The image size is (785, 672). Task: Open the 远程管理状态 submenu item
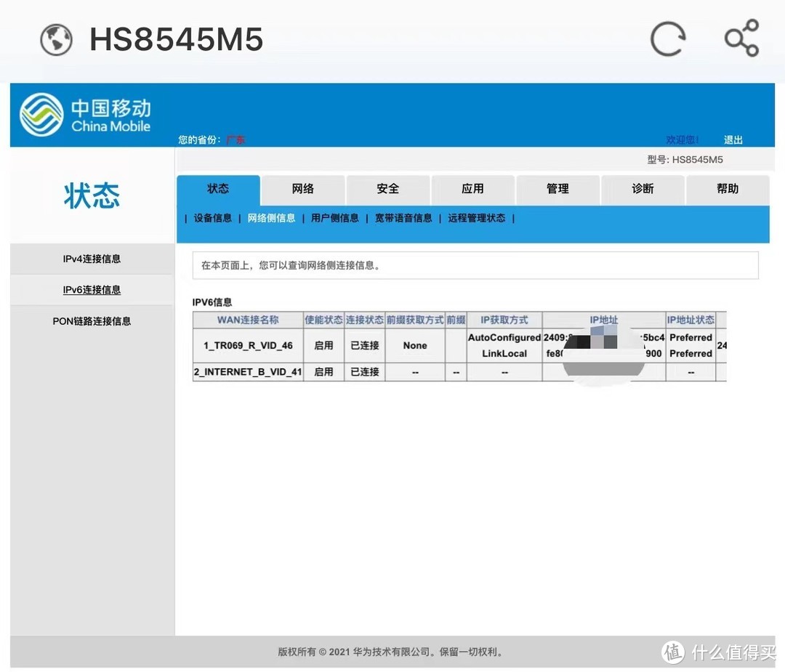click(476, 218)
